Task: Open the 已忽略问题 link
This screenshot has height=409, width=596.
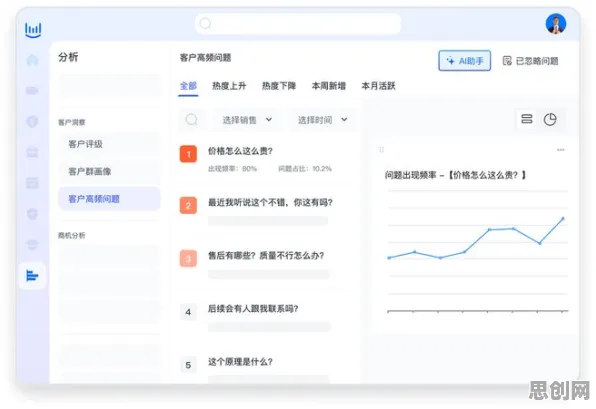Action: point(531,61)
